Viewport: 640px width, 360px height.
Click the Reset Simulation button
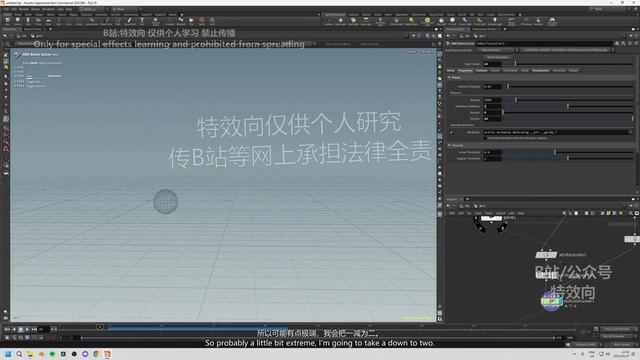point(498,57)
